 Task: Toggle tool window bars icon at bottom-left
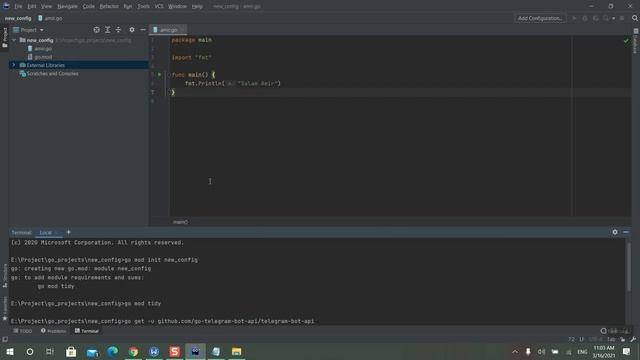click(x=4, y=340)
